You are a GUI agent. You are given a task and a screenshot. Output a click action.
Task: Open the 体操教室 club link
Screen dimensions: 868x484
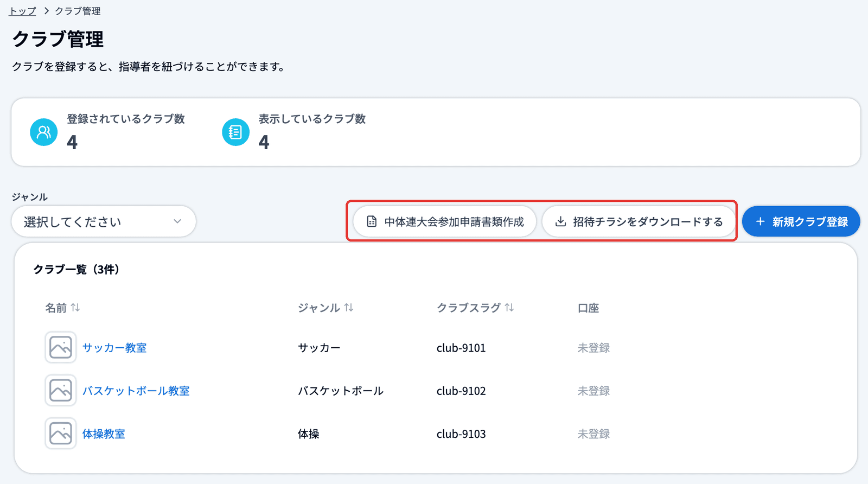coord(104,434)
